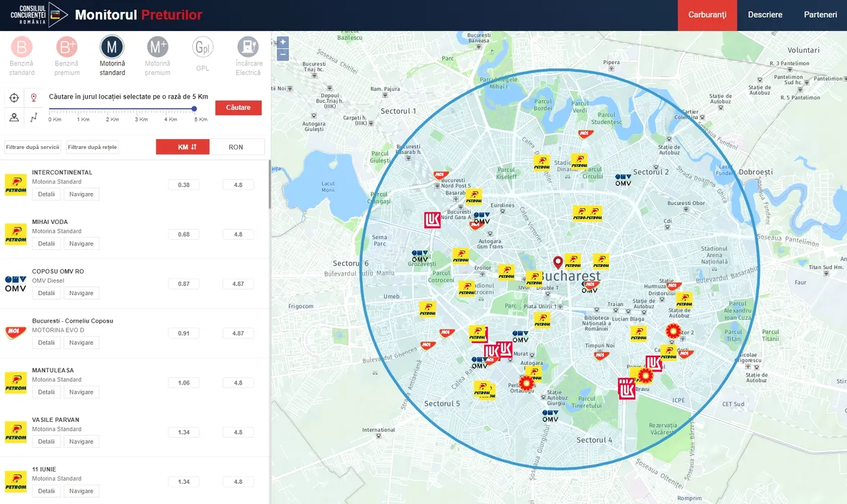
Task: Open the Descriere tab
Action: pyautogui.click(x=765, y=14)
